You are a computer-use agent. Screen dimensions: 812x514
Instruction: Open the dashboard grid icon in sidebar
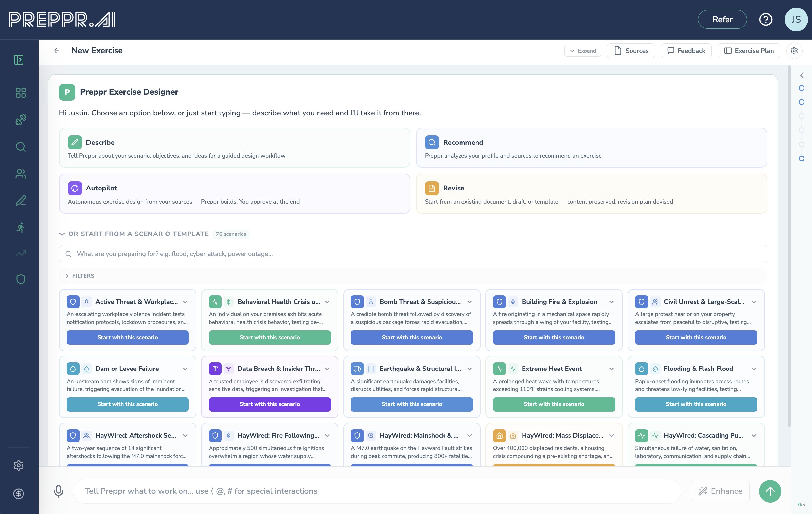pyautogui.click(x=21, y=93)
